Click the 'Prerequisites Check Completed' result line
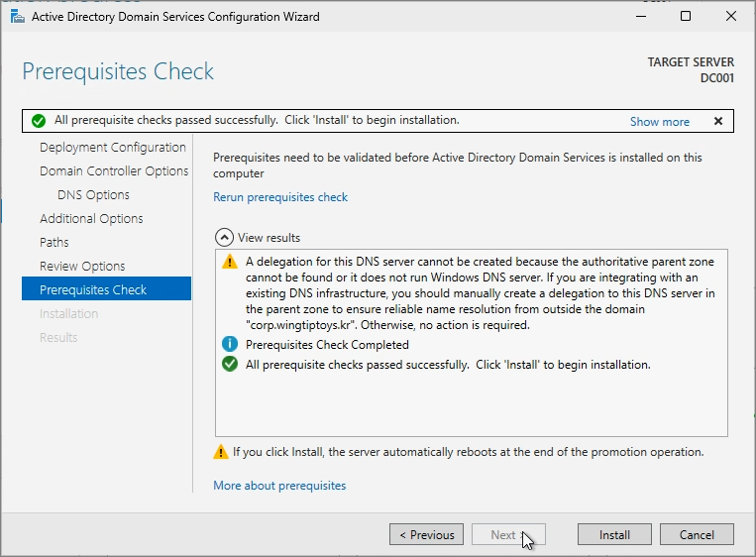This screenshot has height=557, width=756. [327, 345]
